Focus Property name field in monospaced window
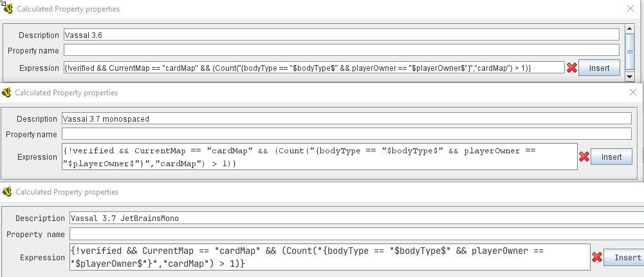 pyautogui.click(x=347, y=134)
